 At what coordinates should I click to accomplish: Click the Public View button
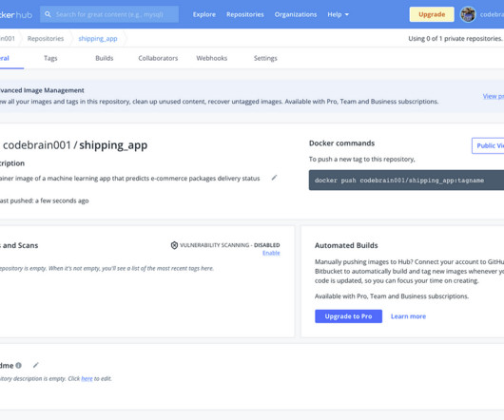point(488,145)
